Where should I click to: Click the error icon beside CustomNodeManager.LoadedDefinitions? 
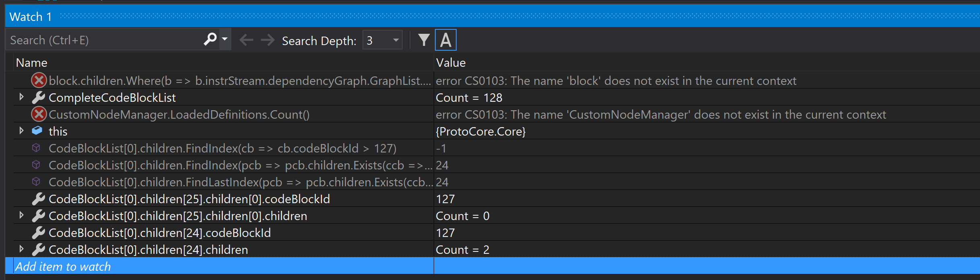39,114
